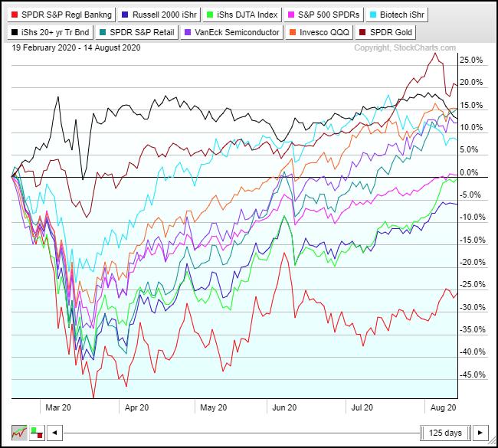This screenshot has height=448, width=498.
Task: Click the scroll left arrow button
Action: click(54, 433)
